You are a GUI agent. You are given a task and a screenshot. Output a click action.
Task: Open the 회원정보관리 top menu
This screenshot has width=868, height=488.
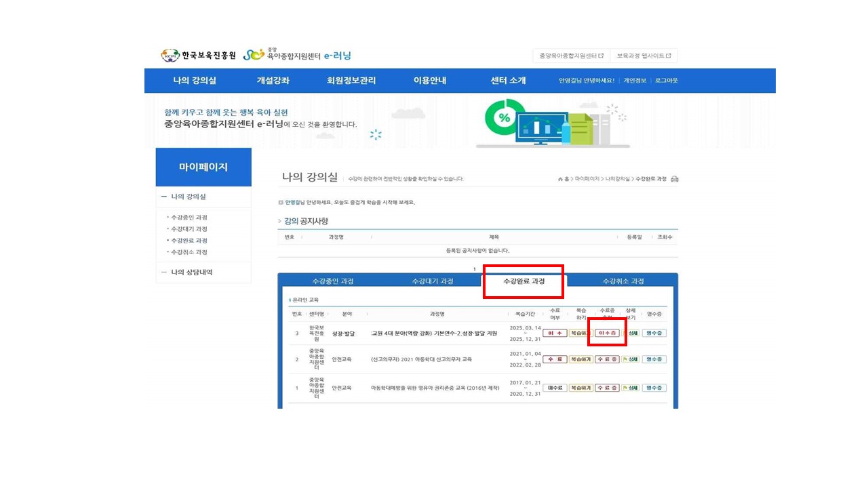click(x=351, y=81)
